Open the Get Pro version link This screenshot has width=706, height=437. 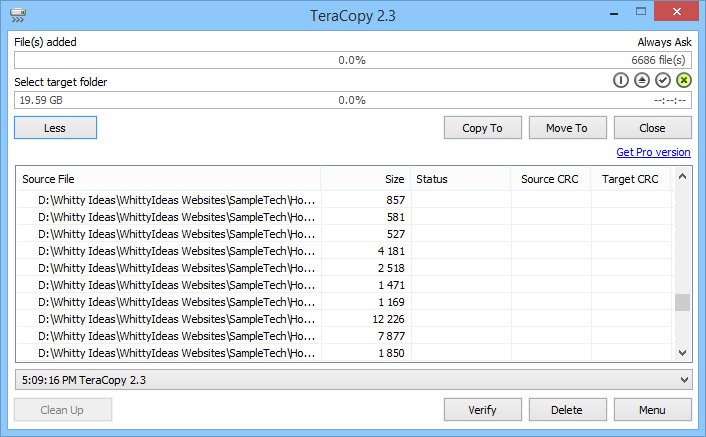653,152
